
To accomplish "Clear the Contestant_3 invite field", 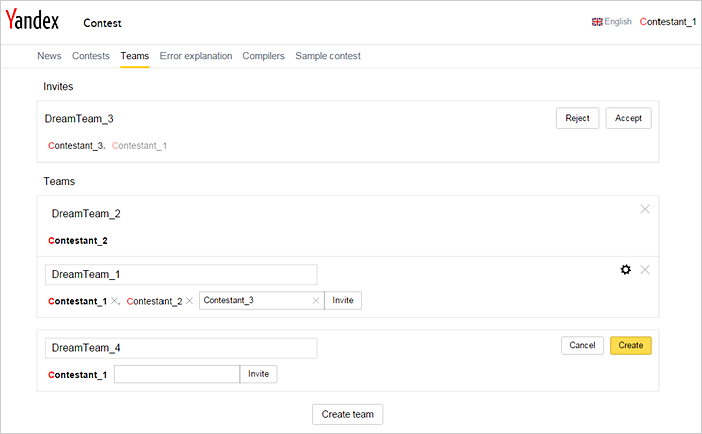I will pyautogui.click(x=316, y=301).
